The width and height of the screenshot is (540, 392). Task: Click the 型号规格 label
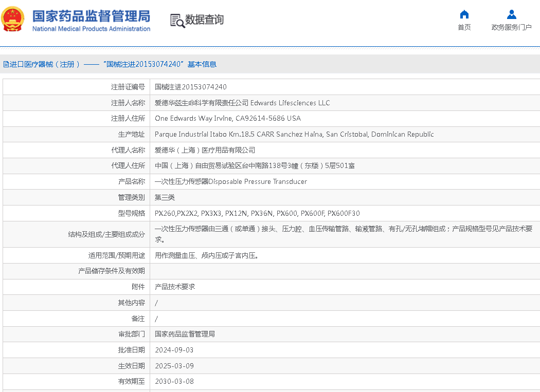(x=132, y=213)
